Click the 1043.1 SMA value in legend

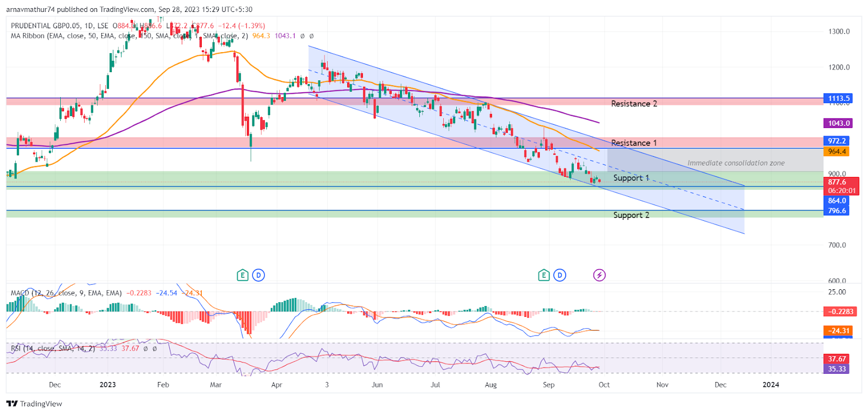coord(285,36)
